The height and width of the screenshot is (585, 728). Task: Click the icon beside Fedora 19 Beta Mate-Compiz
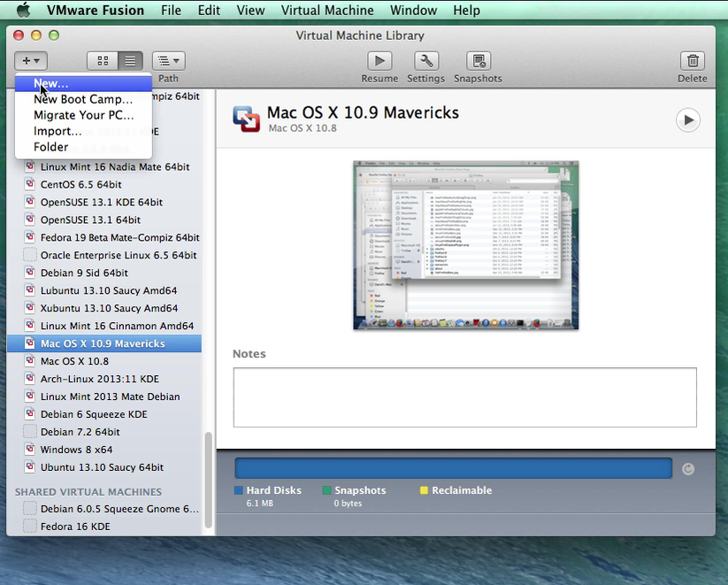(30, 237)
